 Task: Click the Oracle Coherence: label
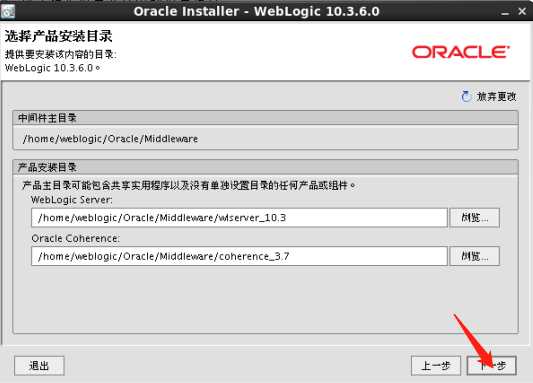pos(75,238)
